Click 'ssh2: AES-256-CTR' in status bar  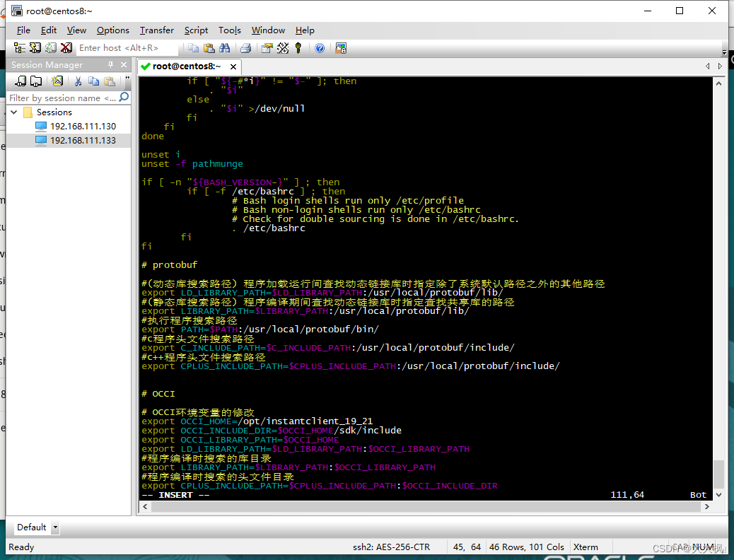[391, 547]
